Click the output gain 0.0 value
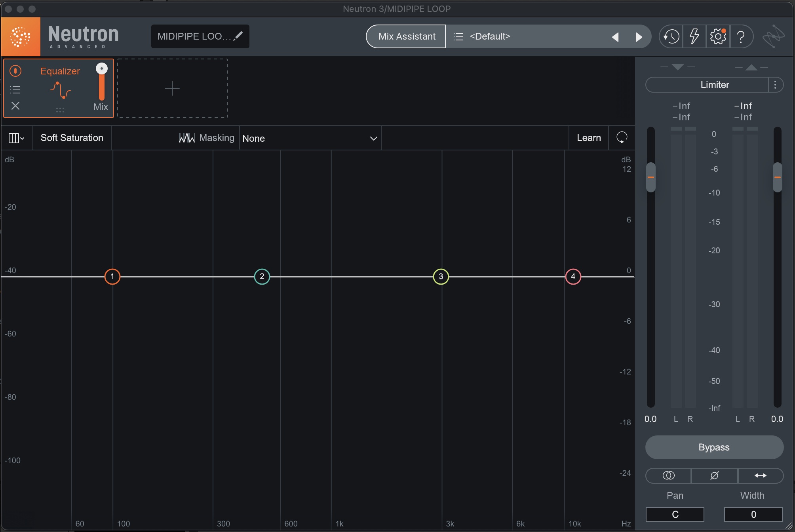795x532 pixels. click(x=777, y=419)
